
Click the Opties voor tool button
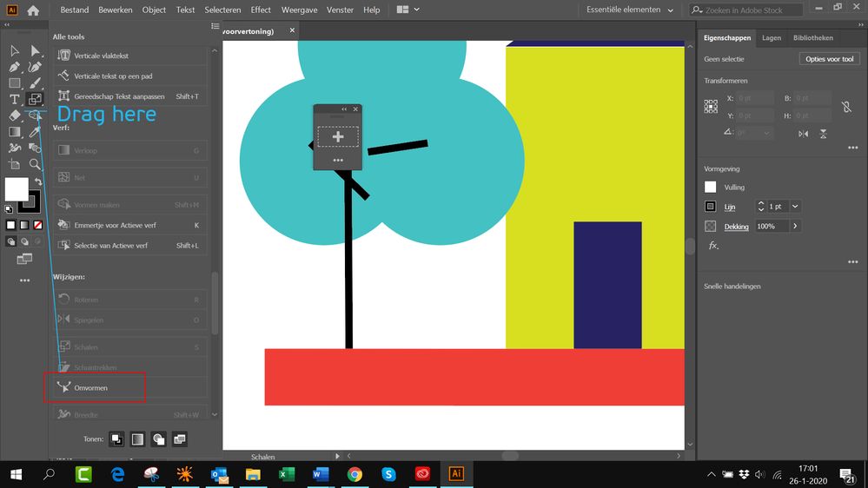[x=829, y=59]
